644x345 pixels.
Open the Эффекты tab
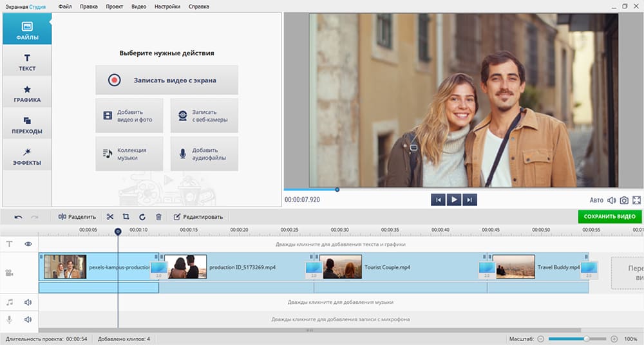pyautogui.click(x=27, y=156)
